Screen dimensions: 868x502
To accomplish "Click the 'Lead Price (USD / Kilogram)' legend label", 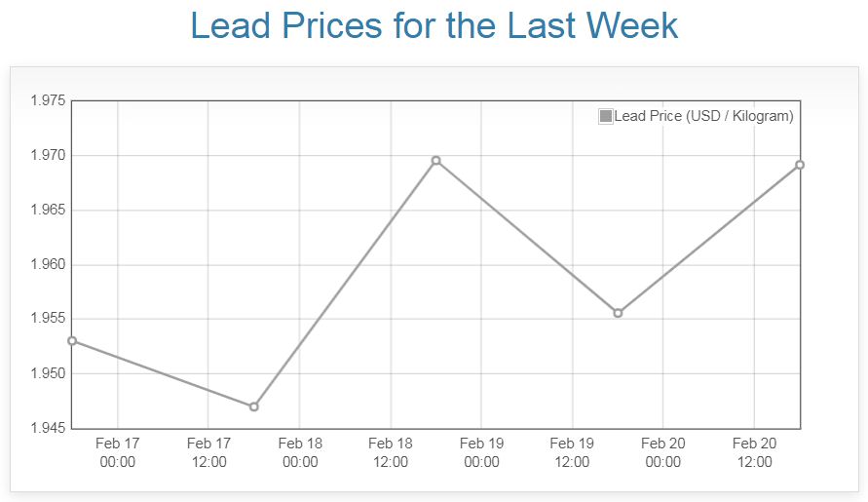I will click(x=703, y=116).
